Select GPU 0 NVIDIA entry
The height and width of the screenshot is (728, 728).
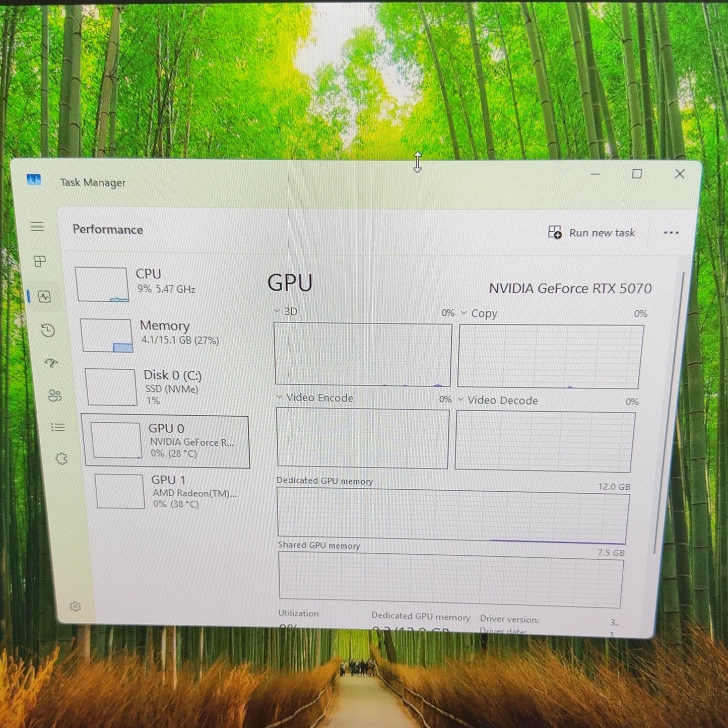(x=166, y=441)
